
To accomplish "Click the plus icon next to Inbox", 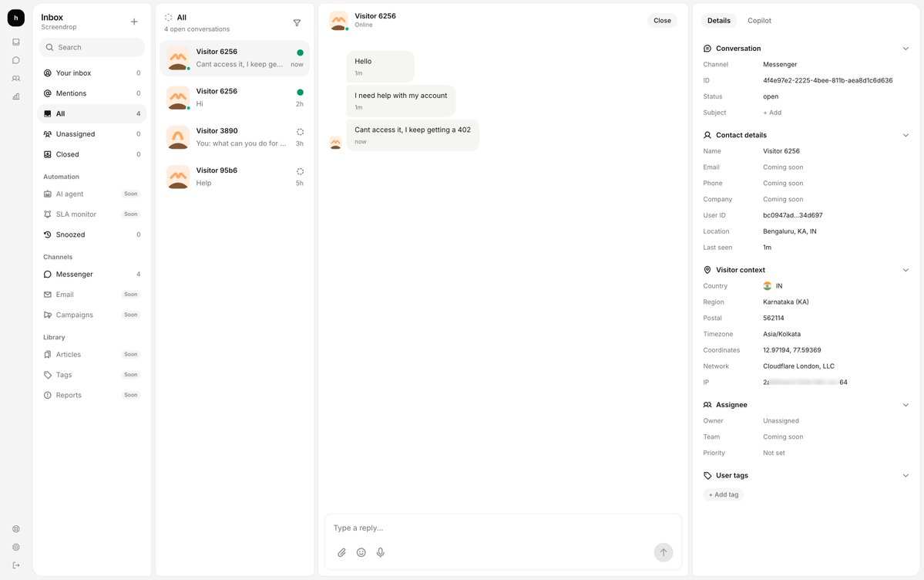I will (134, 22).
